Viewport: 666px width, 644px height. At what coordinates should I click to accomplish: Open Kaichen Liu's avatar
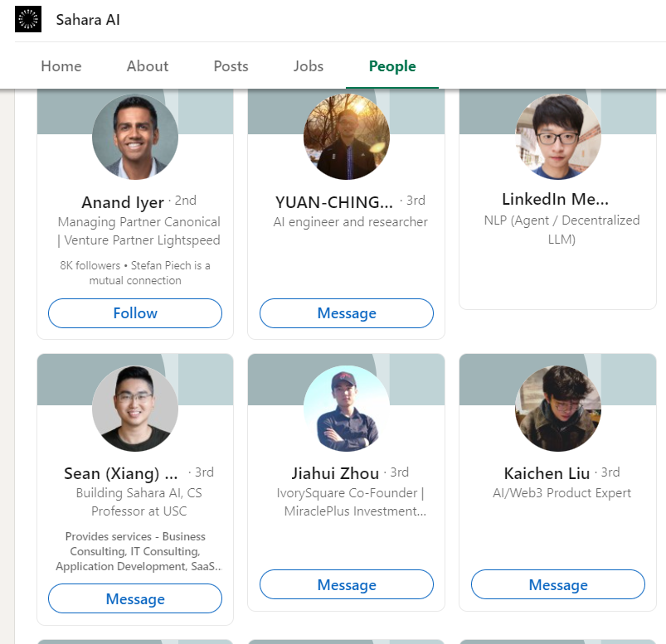[x=558, y=409]
